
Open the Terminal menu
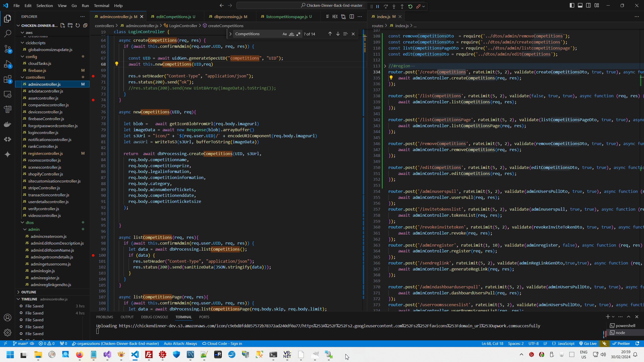(x=101, y=6)
